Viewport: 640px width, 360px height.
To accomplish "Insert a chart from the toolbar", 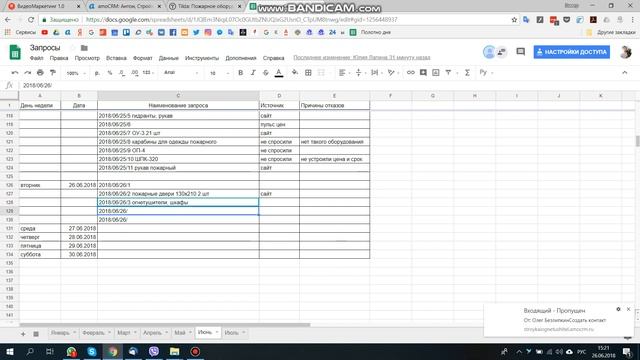I will coord(436,73).
